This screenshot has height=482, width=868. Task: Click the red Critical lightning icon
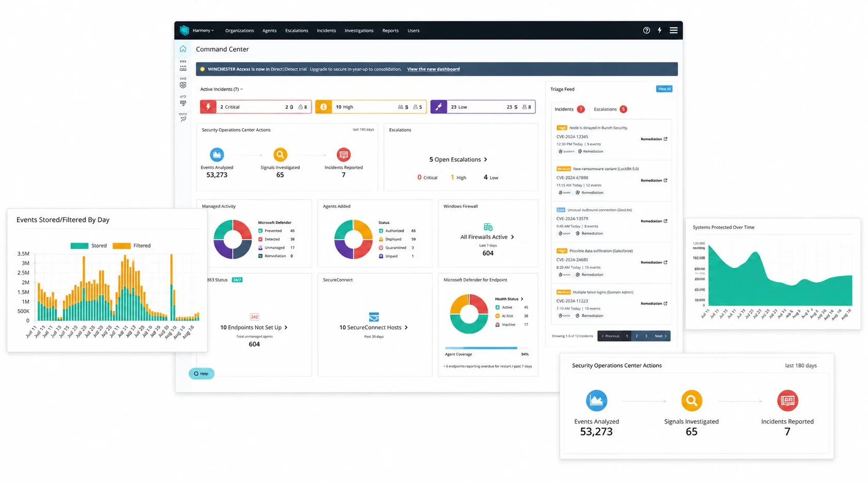click(x=208, y=107)
